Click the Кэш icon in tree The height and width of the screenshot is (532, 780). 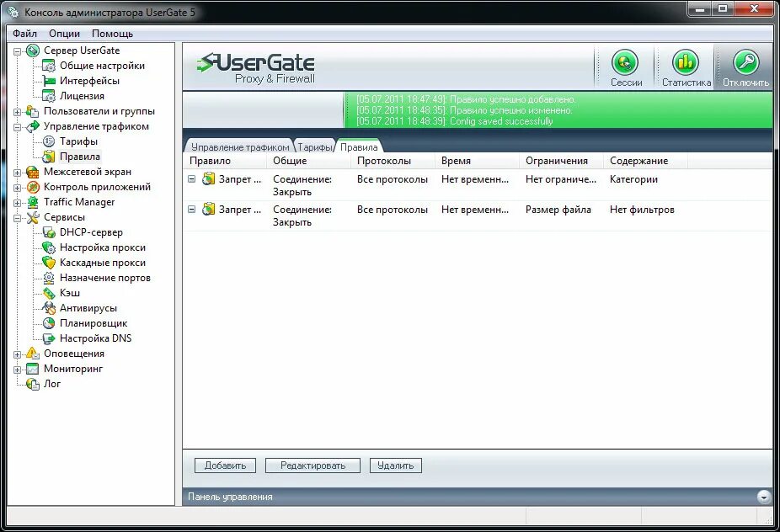point(49,293)
